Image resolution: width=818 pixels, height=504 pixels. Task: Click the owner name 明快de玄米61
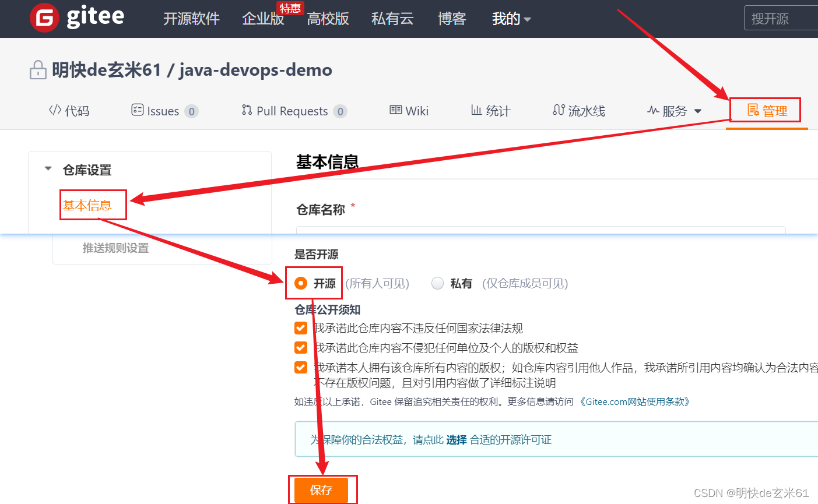(106, 70)
